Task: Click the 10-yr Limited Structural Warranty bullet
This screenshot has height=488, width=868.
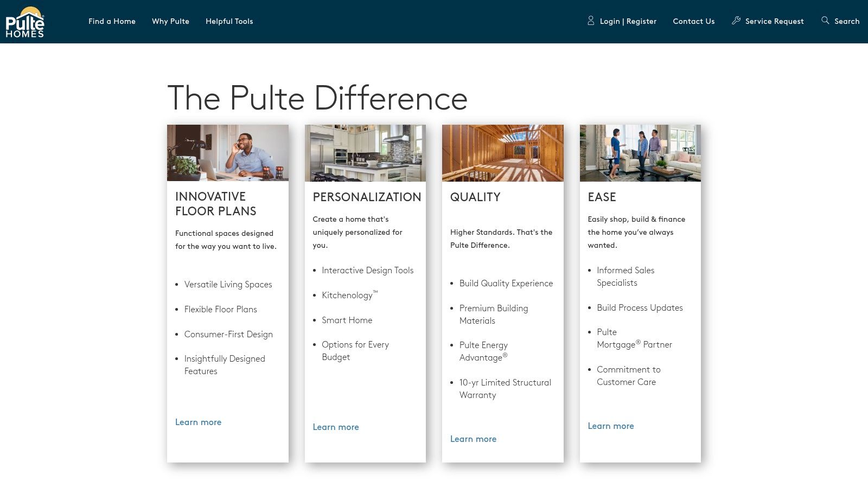Action: point(505,389)
